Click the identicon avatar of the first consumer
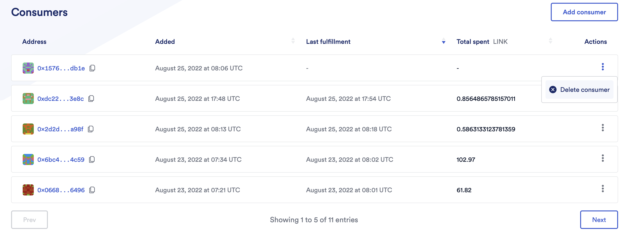The image size is (644, 240). coord(28,68)
